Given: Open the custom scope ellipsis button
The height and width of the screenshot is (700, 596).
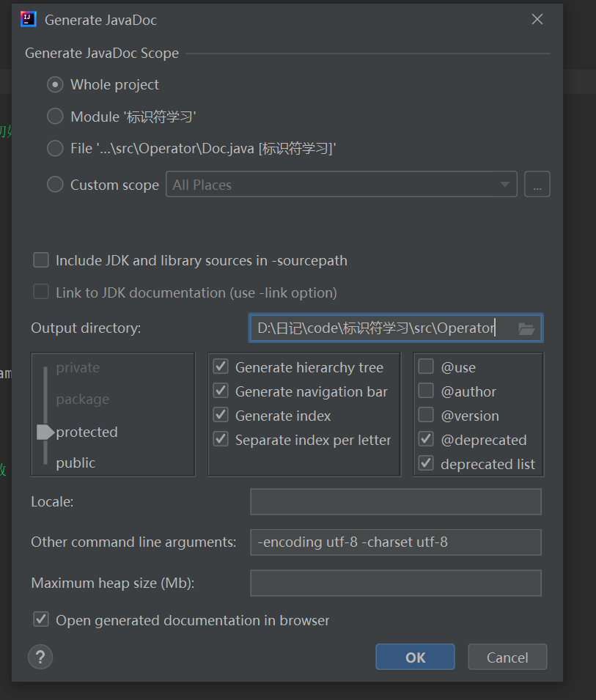Looking at the screenshot, I should (x=537, y=185).
